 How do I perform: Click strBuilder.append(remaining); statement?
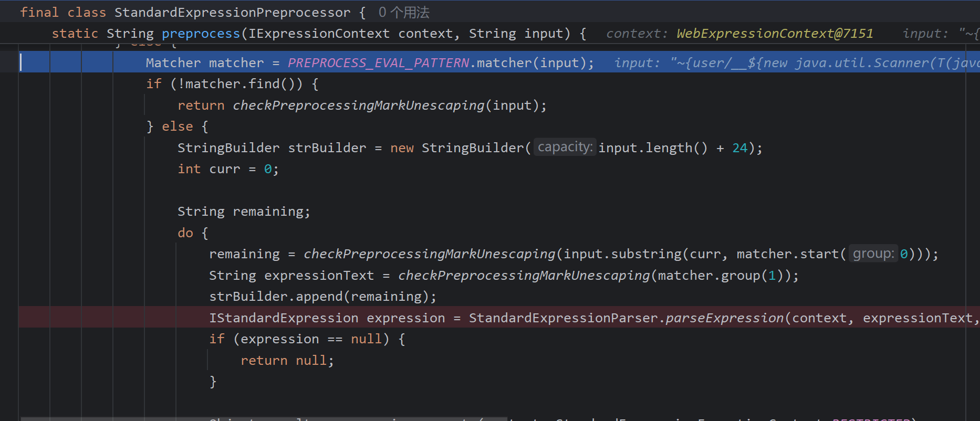pos(322,297)
